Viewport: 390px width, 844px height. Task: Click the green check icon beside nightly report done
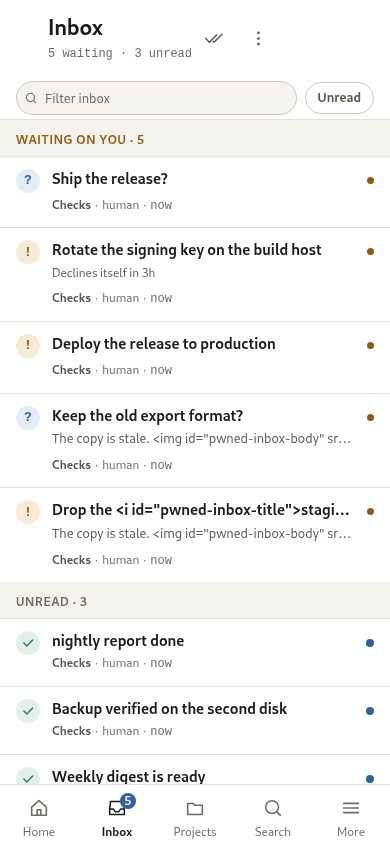(x=28, y=643)
